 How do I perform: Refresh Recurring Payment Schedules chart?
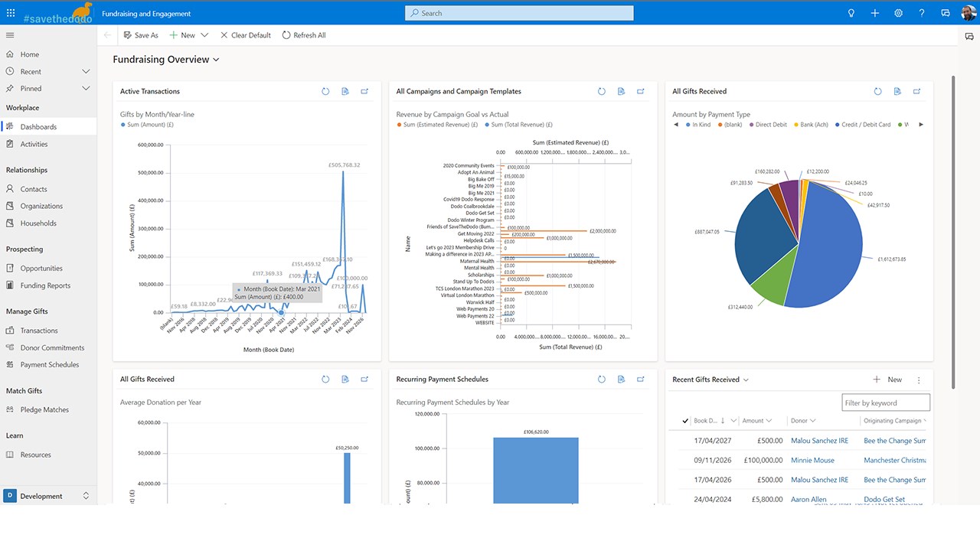click(602, 379)
